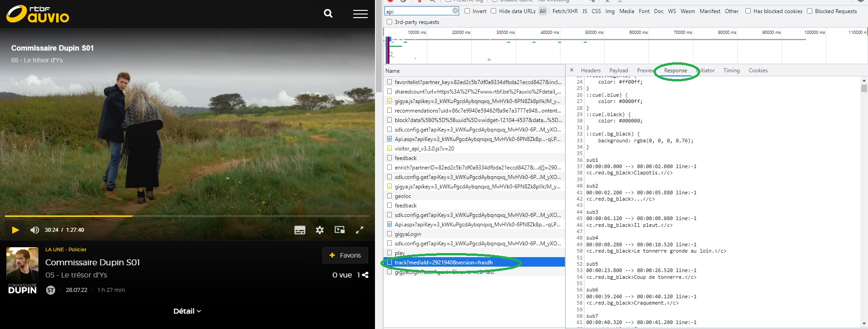This screenshot has width=868, height=329.
Task: Filter requests by Wasm type
Action: [x=688, y=11]
